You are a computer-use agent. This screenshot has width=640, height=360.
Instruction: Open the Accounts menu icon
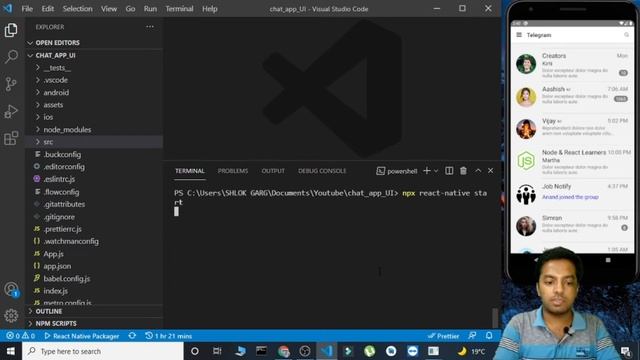tap(11, 289)
